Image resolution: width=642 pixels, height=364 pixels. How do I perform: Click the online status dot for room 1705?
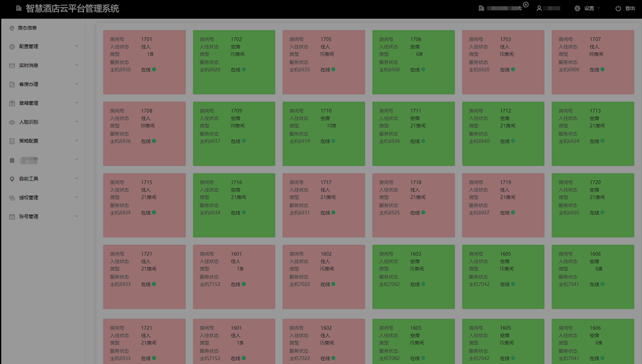click(x=333, y=70)
